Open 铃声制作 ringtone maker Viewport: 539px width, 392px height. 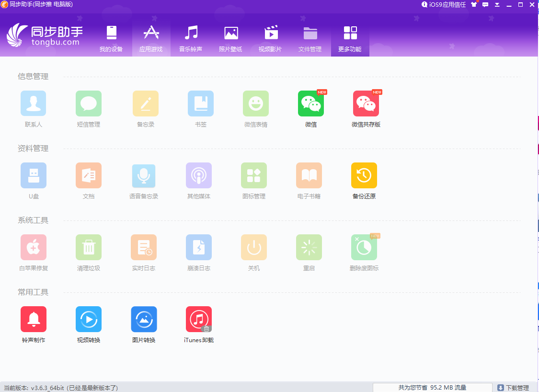tap(34, 320)
